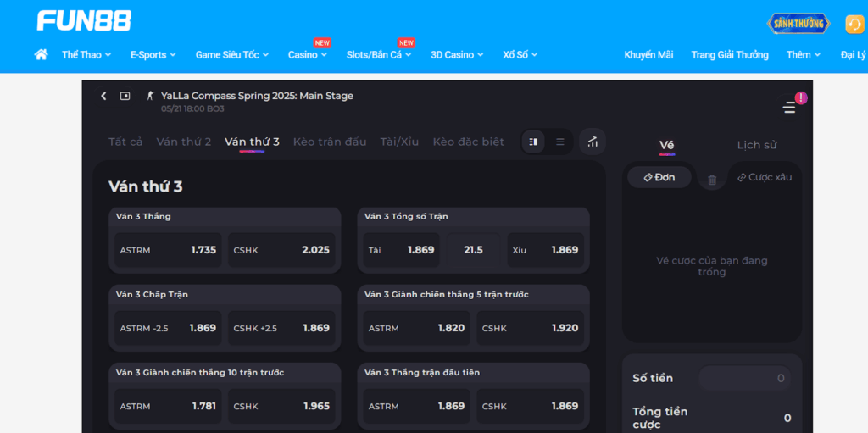Expand the Xổ Số dropdown menu

[x=520, y=55]
